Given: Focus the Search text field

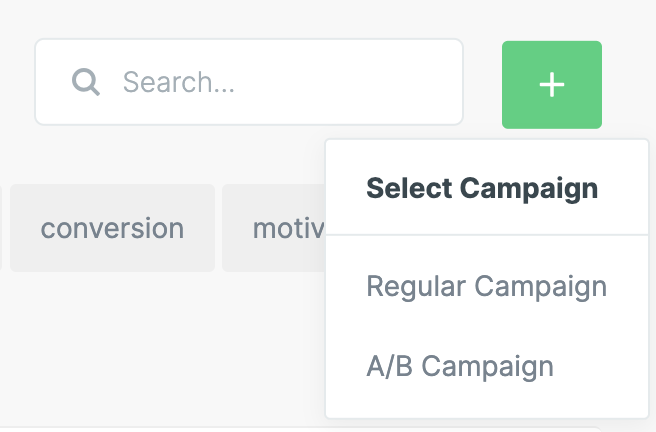Looking at the screenshot, I should pos(250,82).
